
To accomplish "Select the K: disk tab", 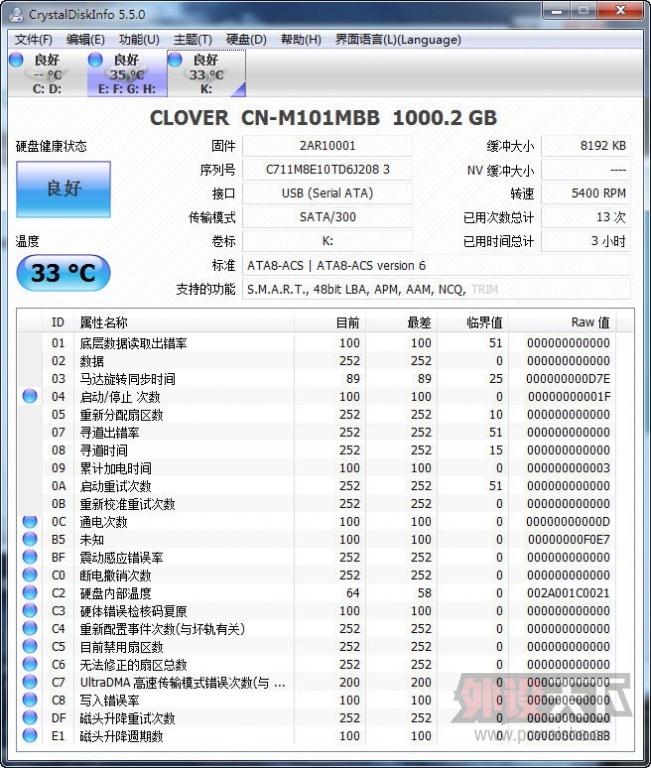I will tap(206, 73).
